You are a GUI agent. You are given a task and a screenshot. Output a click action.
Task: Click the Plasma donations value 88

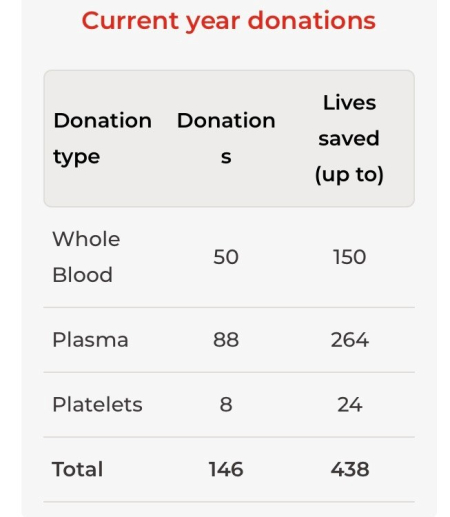click(x=226, y=340)
